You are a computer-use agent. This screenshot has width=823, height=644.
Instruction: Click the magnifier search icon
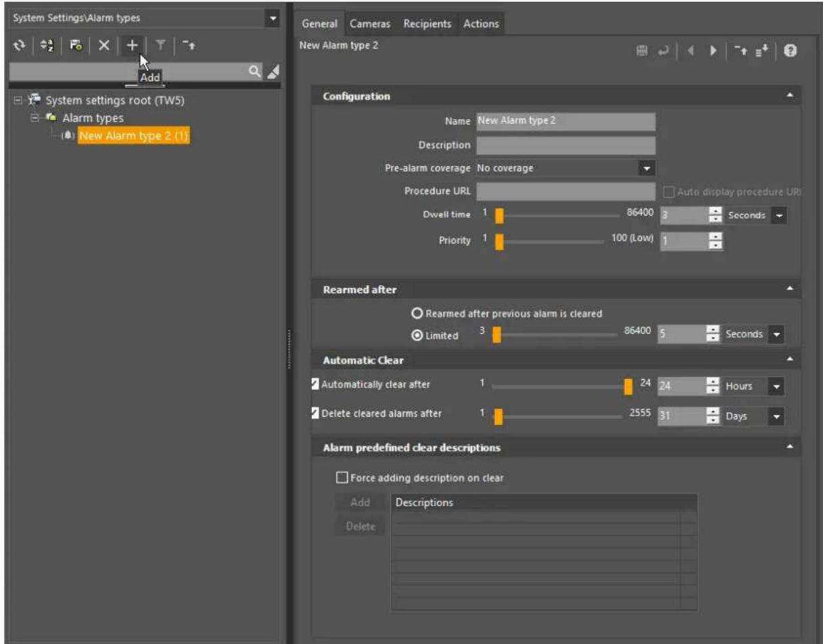[255, 70]
